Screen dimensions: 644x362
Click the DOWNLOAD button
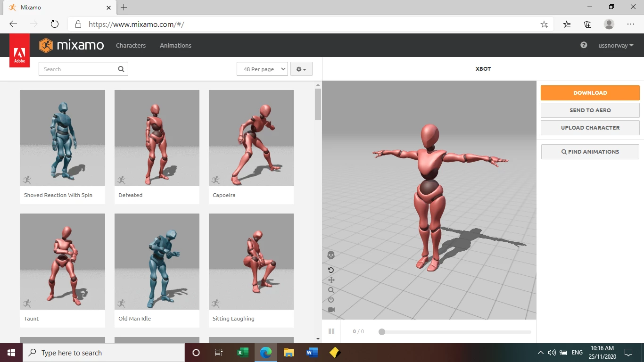point(590,93)
